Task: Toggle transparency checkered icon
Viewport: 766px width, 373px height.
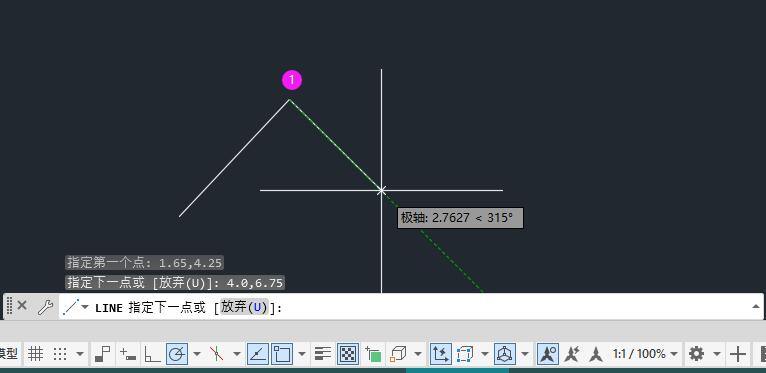Action: [x=348, y=353]
